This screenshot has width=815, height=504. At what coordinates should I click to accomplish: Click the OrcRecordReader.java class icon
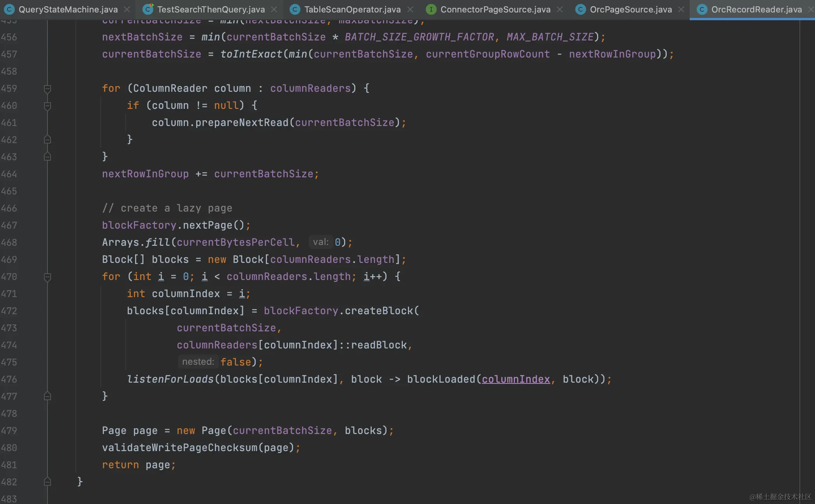702,9
